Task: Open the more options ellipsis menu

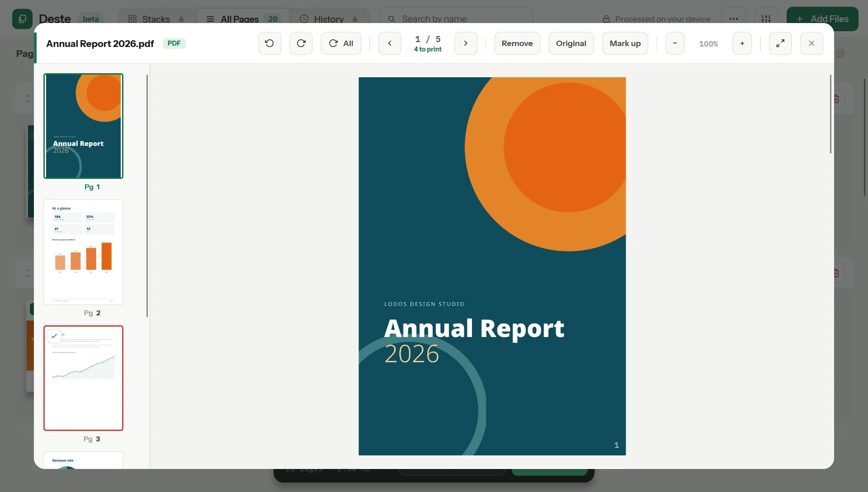Action: point(733,19)
